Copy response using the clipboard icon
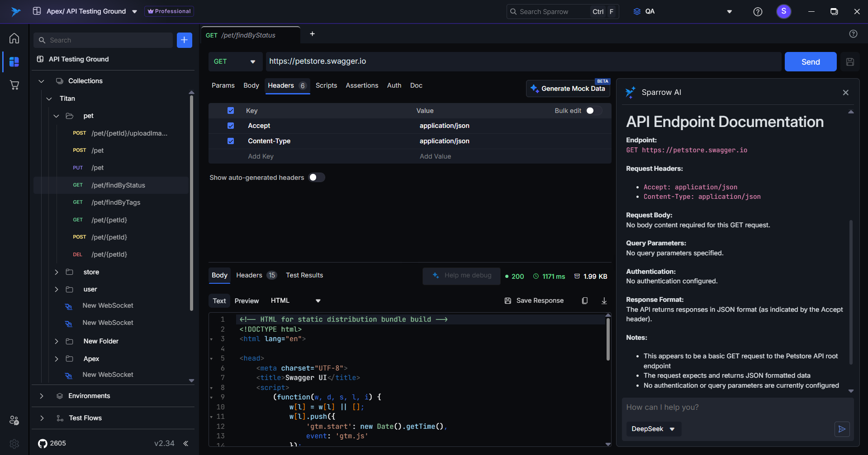This screenshot has width=868, height=455. click(584, 301)
